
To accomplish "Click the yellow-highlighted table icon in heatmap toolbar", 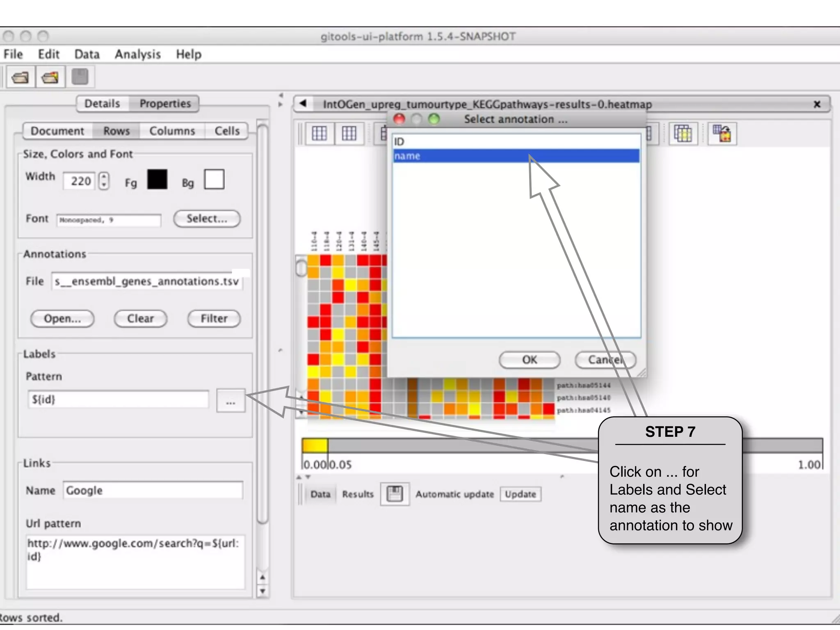I will point(682,133).
